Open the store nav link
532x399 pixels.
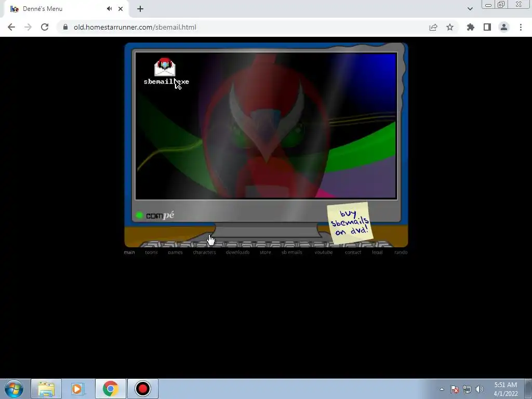[x=265, y=252]
